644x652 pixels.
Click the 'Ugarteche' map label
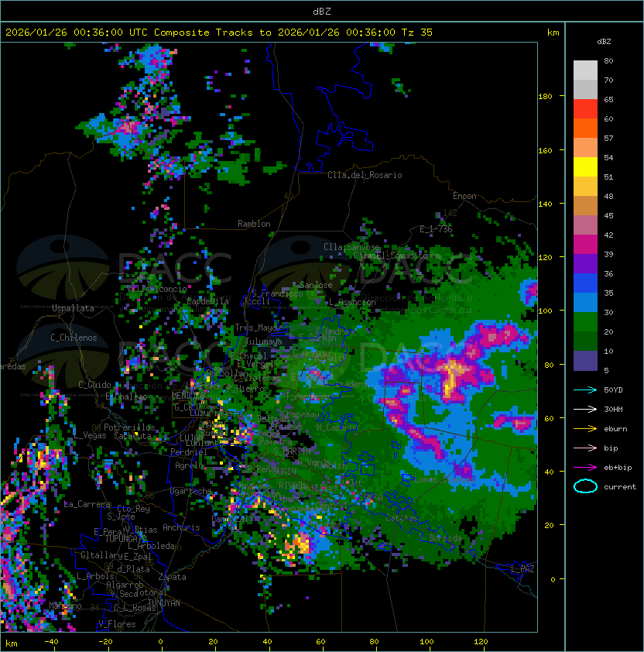click(191, 491)
